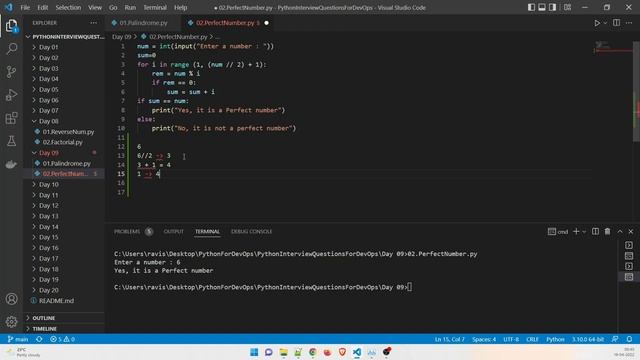Screen dimensions: 640x360
Task: Toggle the bottom panel layout button
Action: [x=542, y=7]
